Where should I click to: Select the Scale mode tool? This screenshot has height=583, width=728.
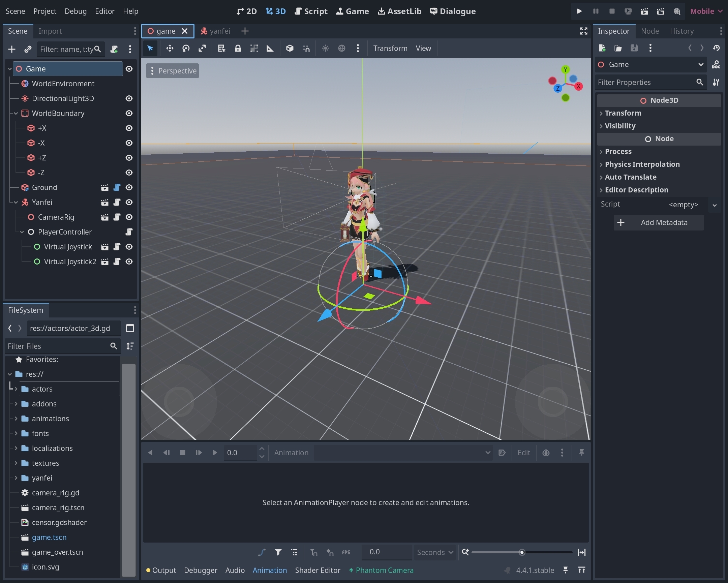(202, 48)
